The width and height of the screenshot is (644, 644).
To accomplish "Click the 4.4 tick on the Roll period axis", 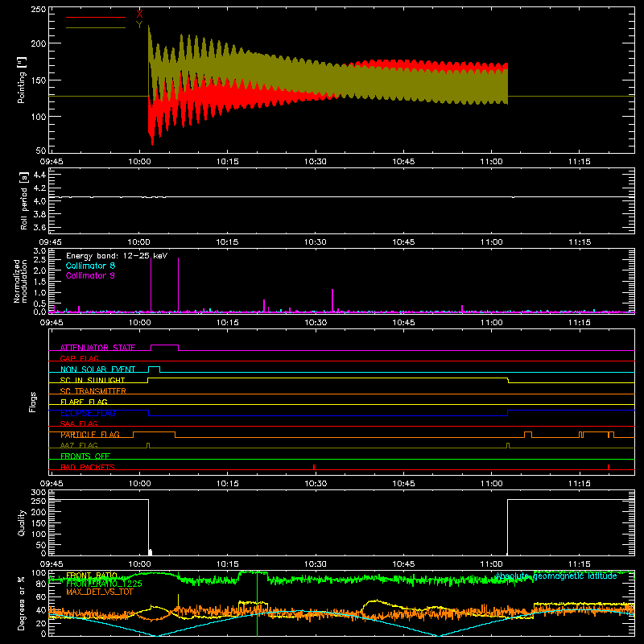I will [x=39, y=175].
